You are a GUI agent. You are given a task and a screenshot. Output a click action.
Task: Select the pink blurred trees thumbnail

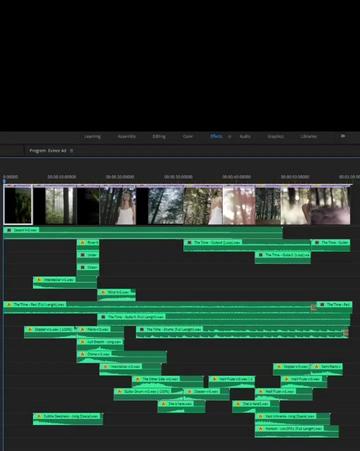coord(239,205)
